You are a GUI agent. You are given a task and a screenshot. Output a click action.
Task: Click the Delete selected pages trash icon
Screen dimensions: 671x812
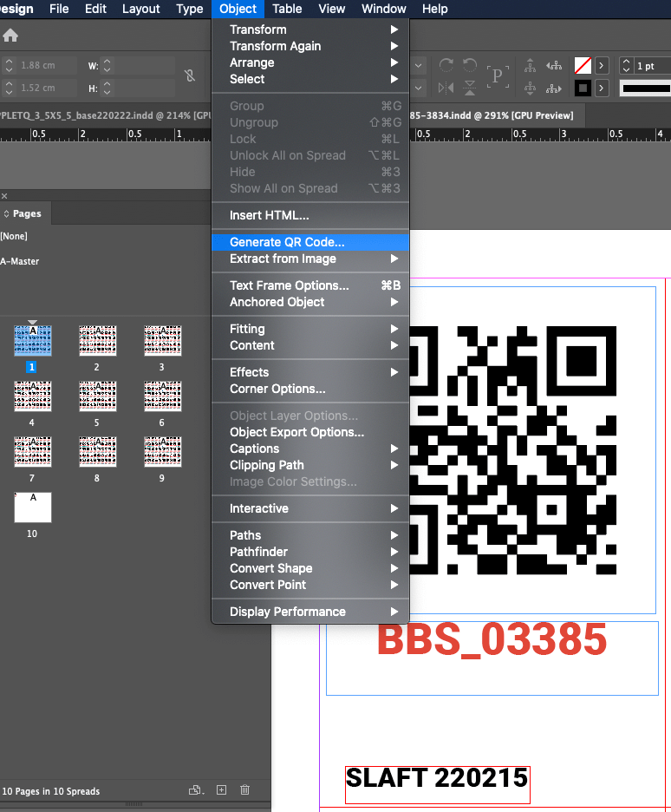244,789
